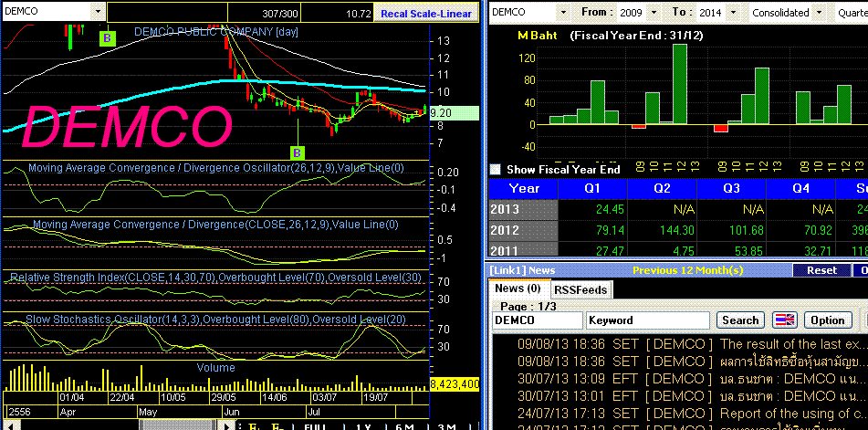The image size is (868, 430).
Task: Click the chart scrollbar right arrow
Action: click(x=227, y=425)
